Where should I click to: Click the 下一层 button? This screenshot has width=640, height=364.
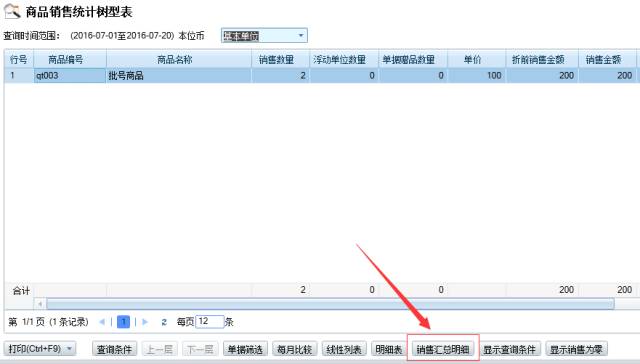tap(200, 349)
